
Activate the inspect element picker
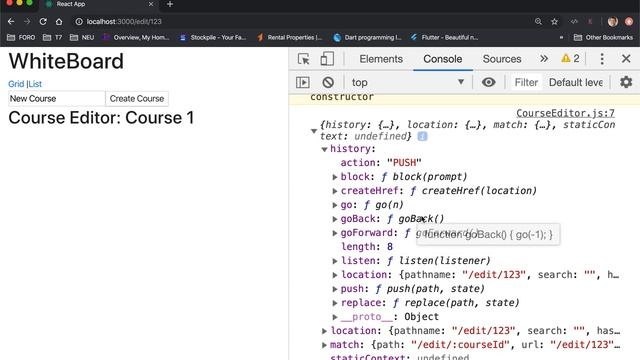click(304, 59)
